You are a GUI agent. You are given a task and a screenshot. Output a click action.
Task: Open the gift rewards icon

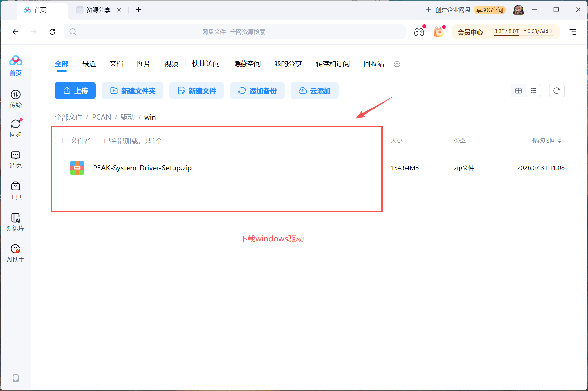[x=439, y=32]
